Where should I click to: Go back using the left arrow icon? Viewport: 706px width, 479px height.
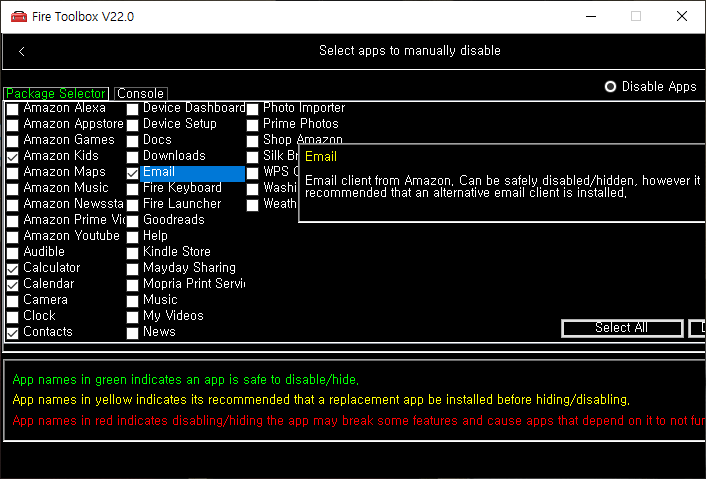click(22, 51)
